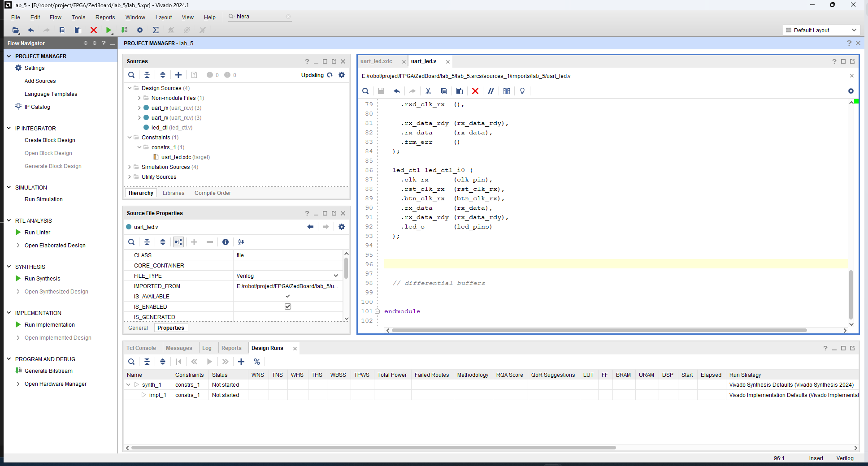
Task: Open the settings gear in main toolbar
Action: tap(140, 30)
